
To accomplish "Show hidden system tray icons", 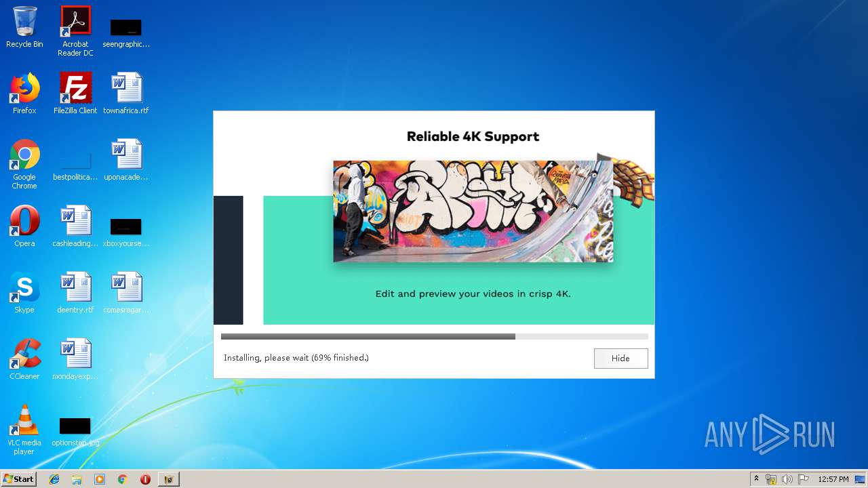I will (x=756, y=479).
